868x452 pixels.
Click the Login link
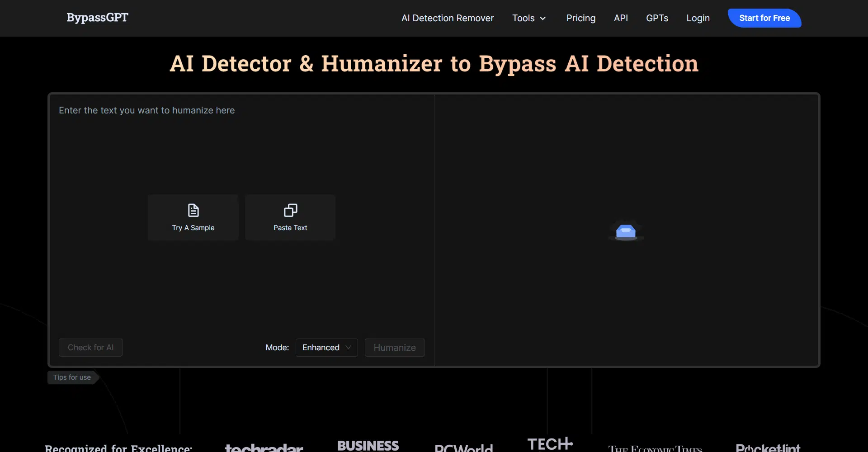tap(698, 18)
